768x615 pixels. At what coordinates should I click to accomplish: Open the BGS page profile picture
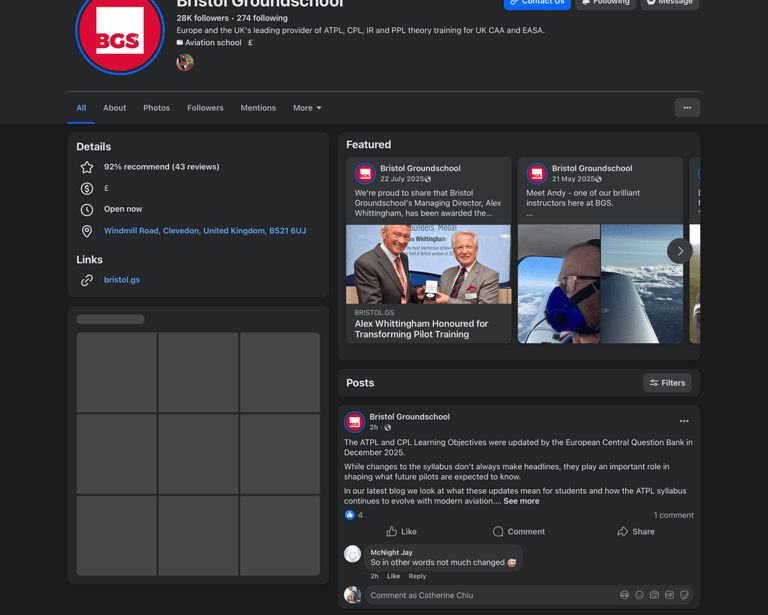(x=120, y=30)
